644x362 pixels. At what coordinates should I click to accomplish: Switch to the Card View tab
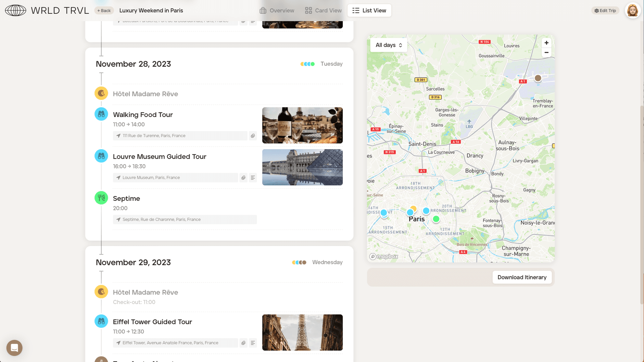pyautogui.click(x=323, y=11)
